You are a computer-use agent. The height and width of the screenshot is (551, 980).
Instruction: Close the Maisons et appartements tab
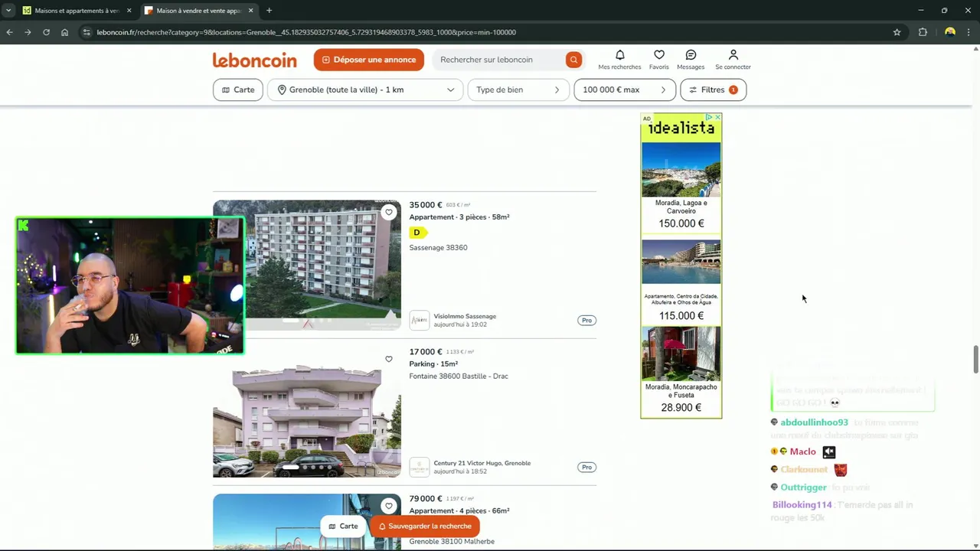click(x=129, y=11)
